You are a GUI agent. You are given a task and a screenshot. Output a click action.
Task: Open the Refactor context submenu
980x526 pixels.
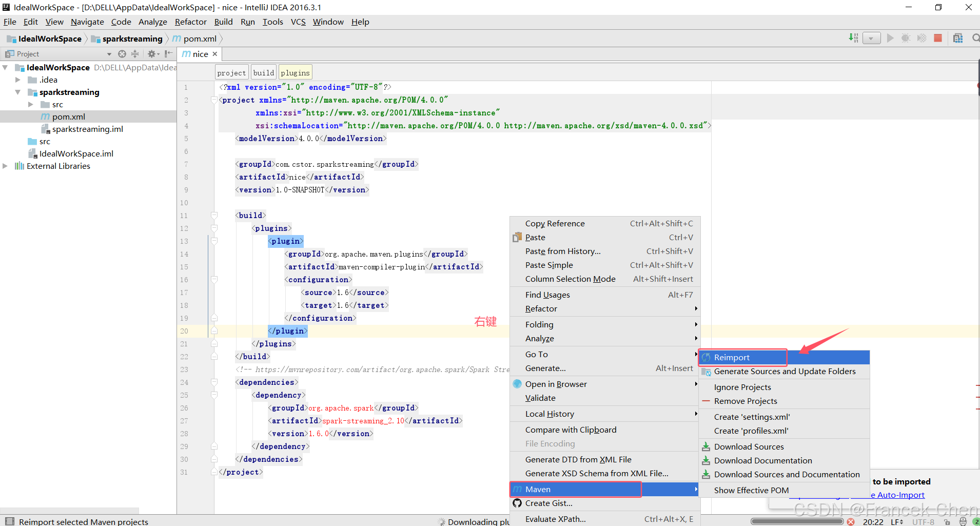pyautogui.click(x=605, y=308)
